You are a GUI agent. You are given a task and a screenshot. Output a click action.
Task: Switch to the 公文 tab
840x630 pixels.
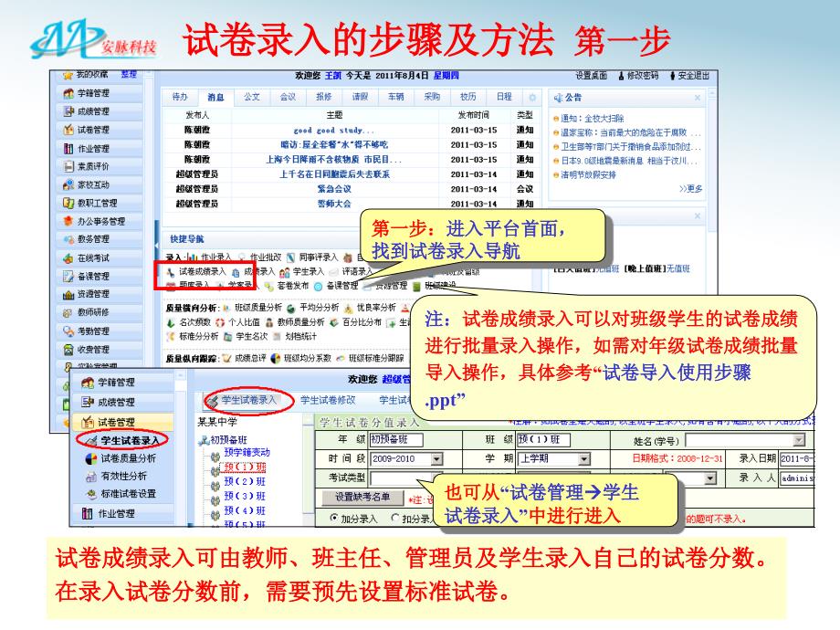click(x=252, y=97)
